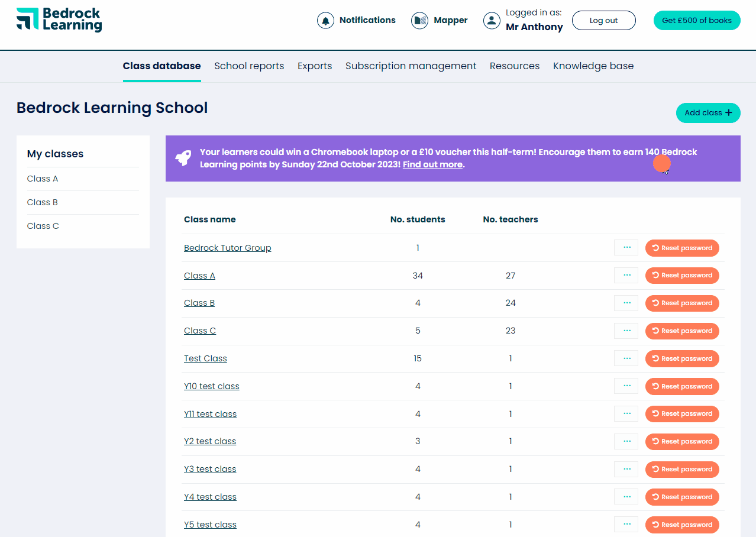Click the Bedrock Learning logo

tap(59, 20)
